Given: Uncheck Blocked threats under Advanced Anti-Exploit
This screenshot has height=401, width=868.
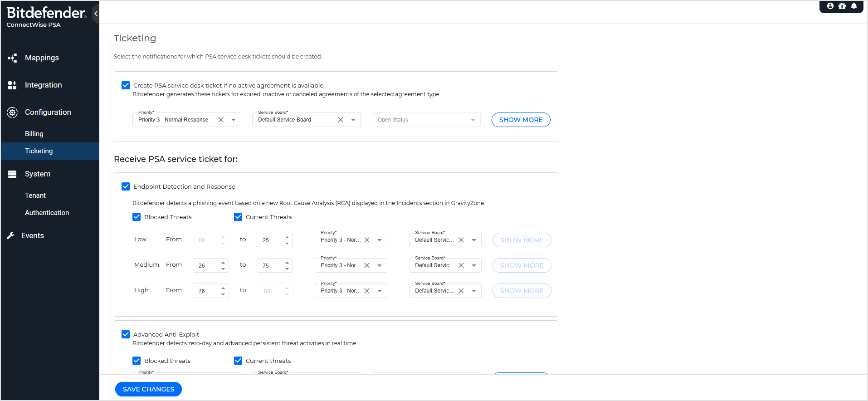Looking at the screenshot, I should click(137, 361).
